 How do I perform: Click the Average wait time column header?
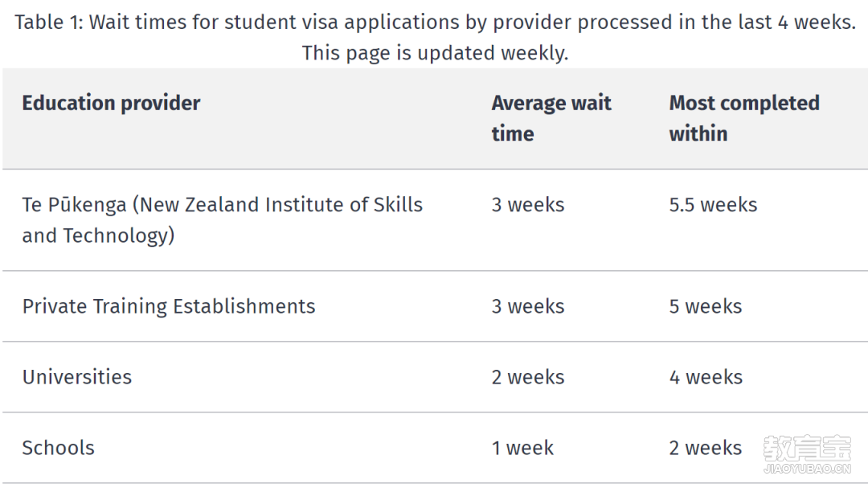[x=551, y=118]
